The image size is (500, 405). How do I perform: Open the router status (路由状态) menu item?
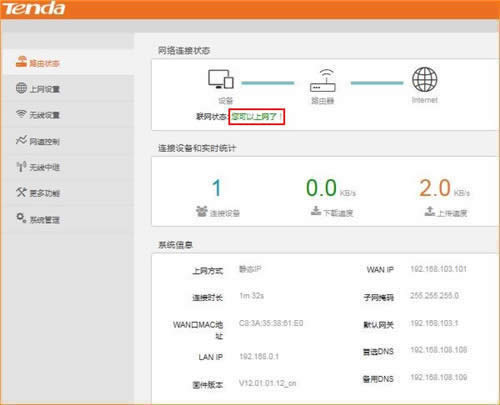click(38, 63)
